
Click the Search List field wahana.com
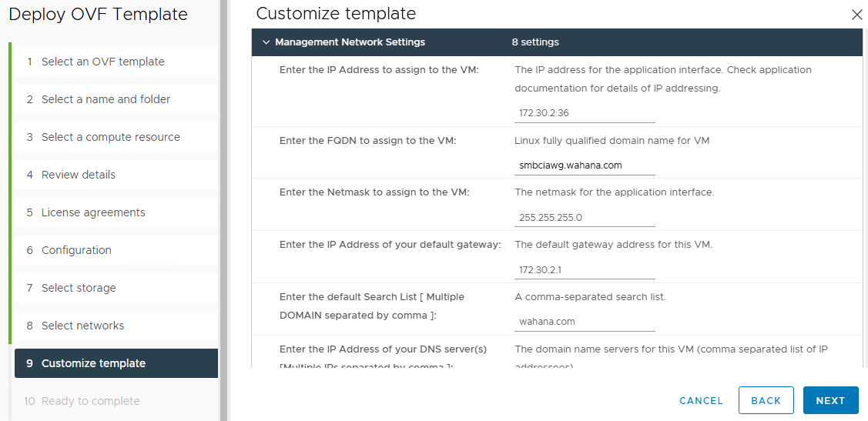tap(585, 322)
